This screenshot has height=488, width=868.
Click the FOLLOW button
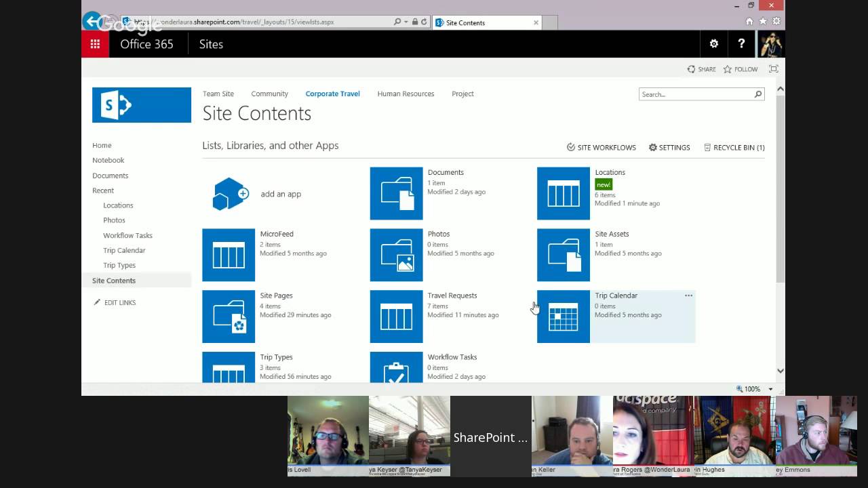coord(741,69)
